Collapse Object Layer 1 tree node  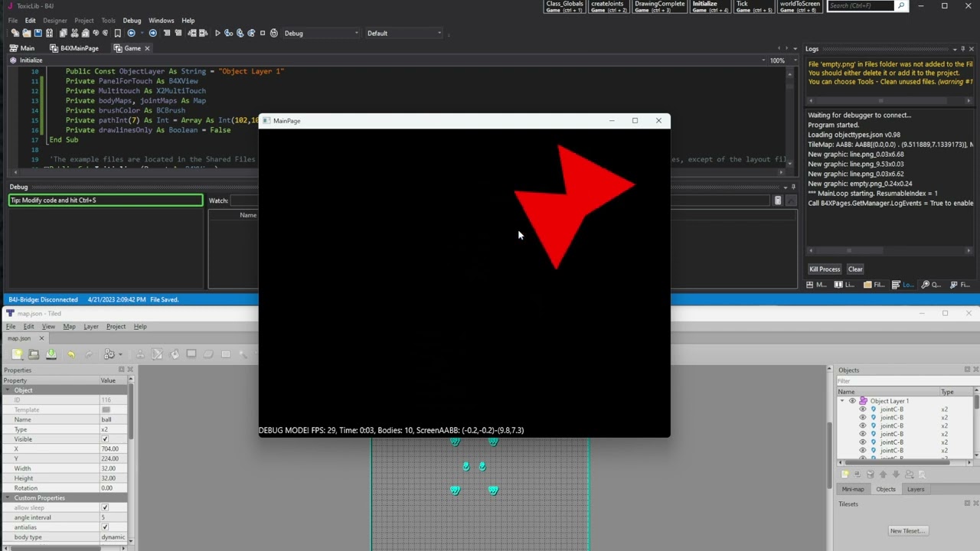(x=842, y=401)
